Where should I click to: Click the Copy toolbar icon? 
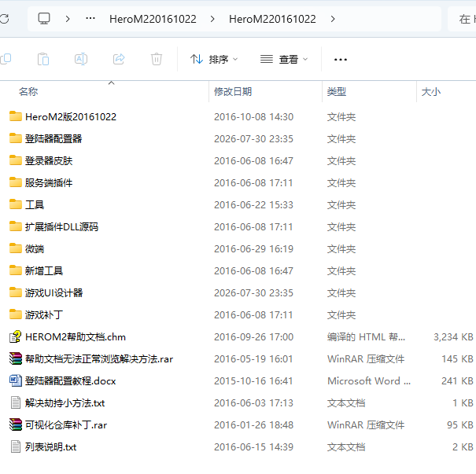pyautogui.click(x=6, y=59)
